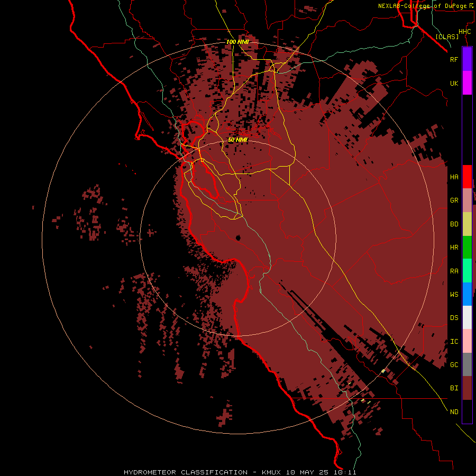Pick the dark green HR legend swatch
The image size is (476, 476).
467,248
